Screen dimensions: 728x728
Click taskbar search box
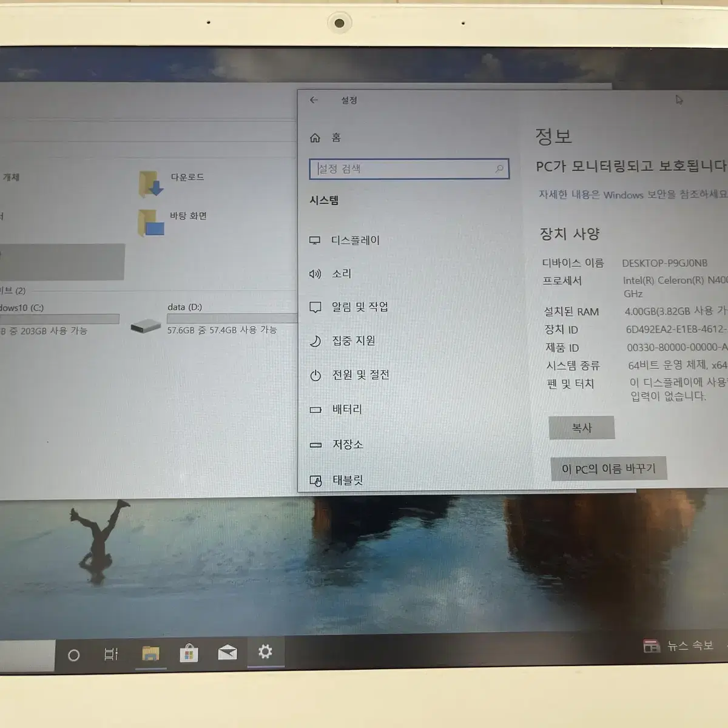(27, 656)
